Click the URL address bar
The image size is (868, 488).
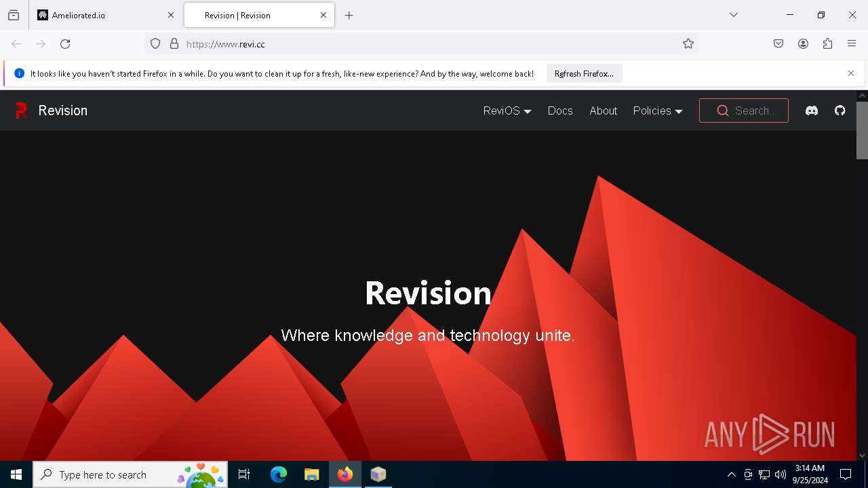tap(420, 44)
